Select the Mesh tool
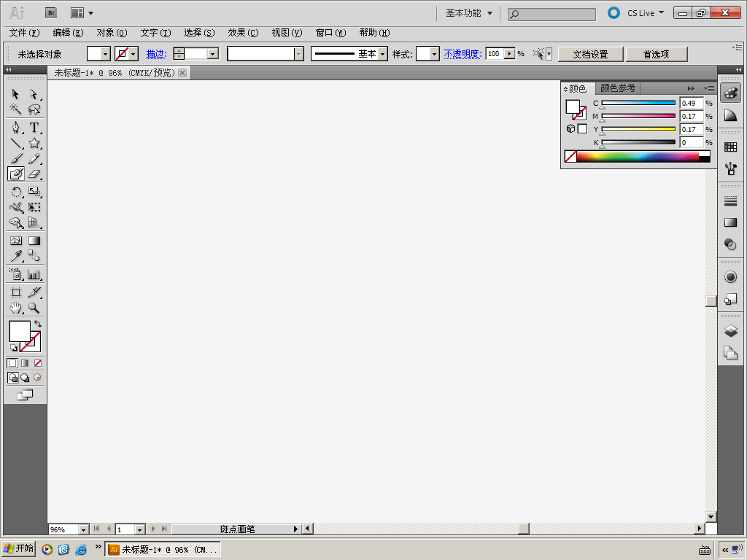This screenshot has width=747, height=560. pos(15,241)
